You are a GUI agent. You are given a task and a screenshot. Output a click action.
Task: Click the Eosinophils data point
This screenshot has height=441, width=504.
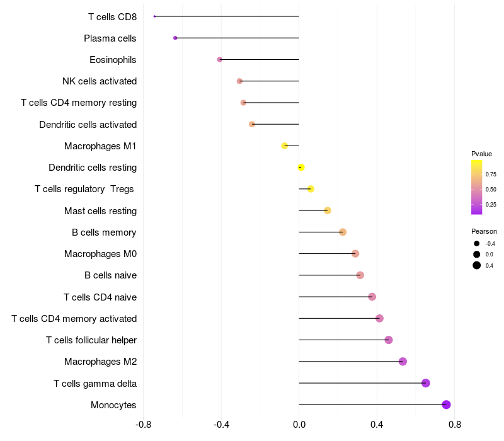220,59
